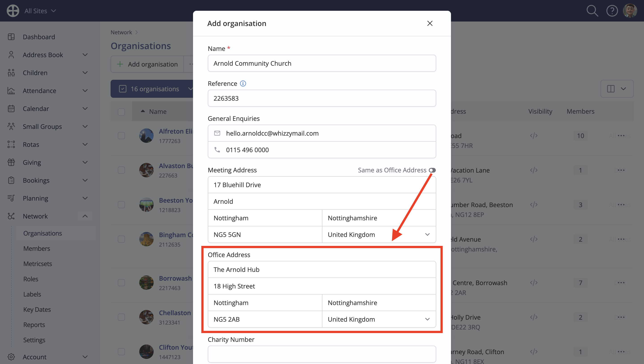The width and height of the screenshot is (644, 364).
Task: Click the Add organisation button
Action: [147, 64]
